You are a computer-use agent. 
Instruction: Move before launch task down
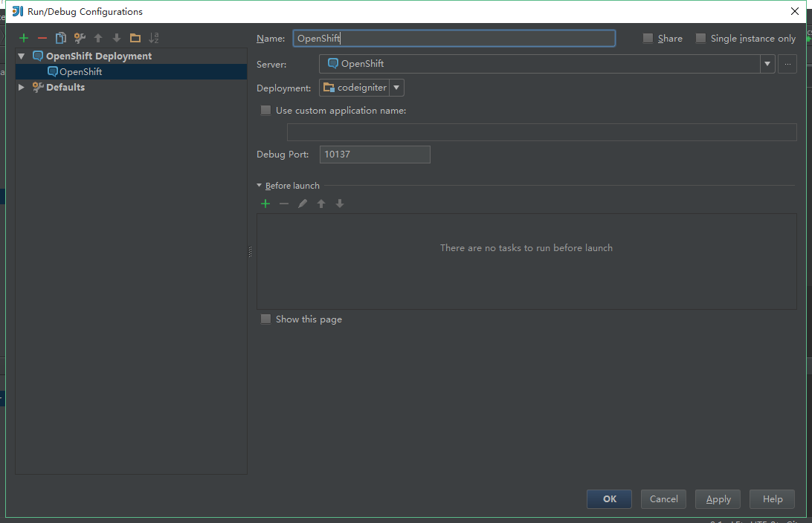340,204
